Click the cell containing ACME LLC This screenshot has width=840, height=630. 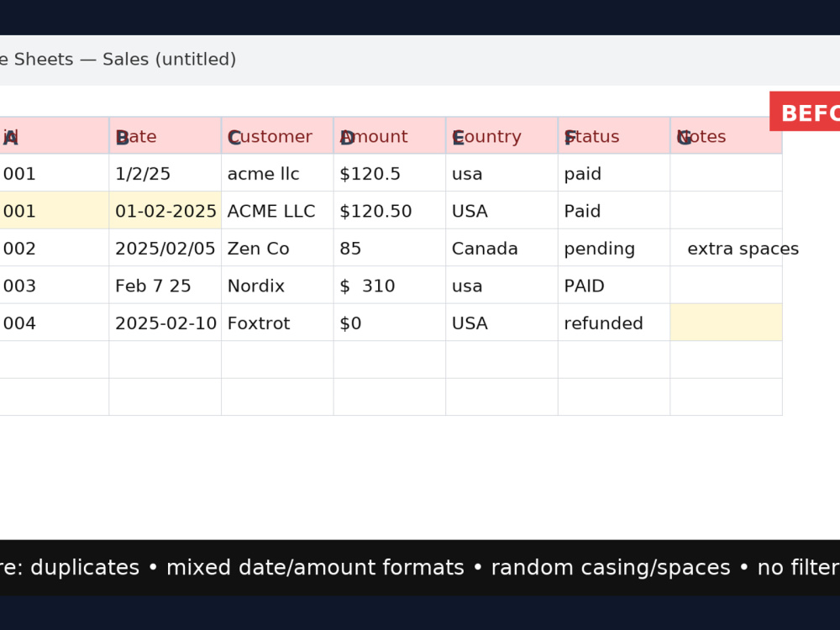point(277,210)
